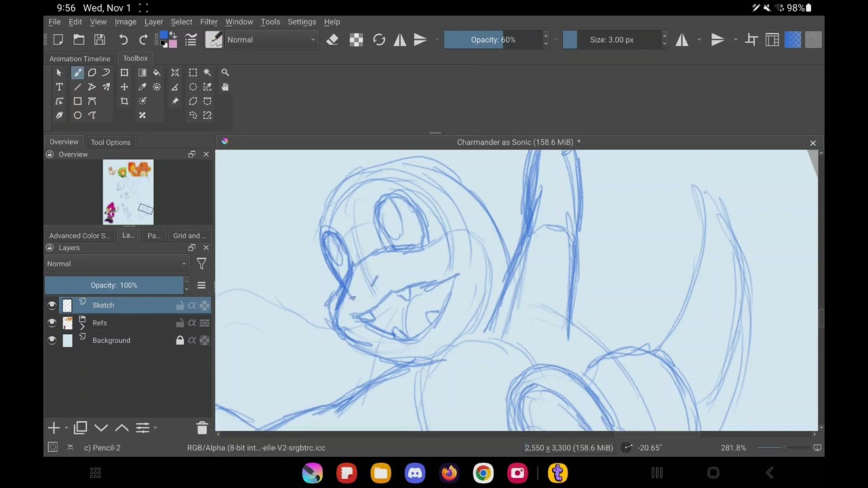Move the layer up with arrow
The height and width of the screenshot is (488, 868).
pyautogui.click(x=121, y=428)
